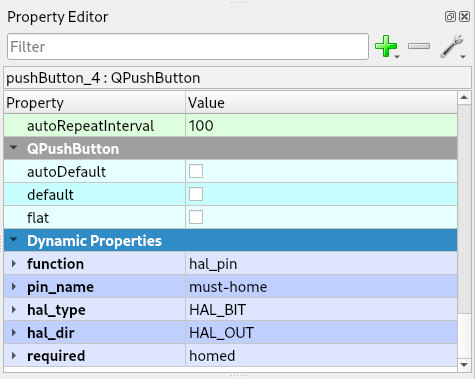The width and height of the screenshot is (475, 379).
Task: Expand the hal_dir property row
Action: [x=14, y=333]
